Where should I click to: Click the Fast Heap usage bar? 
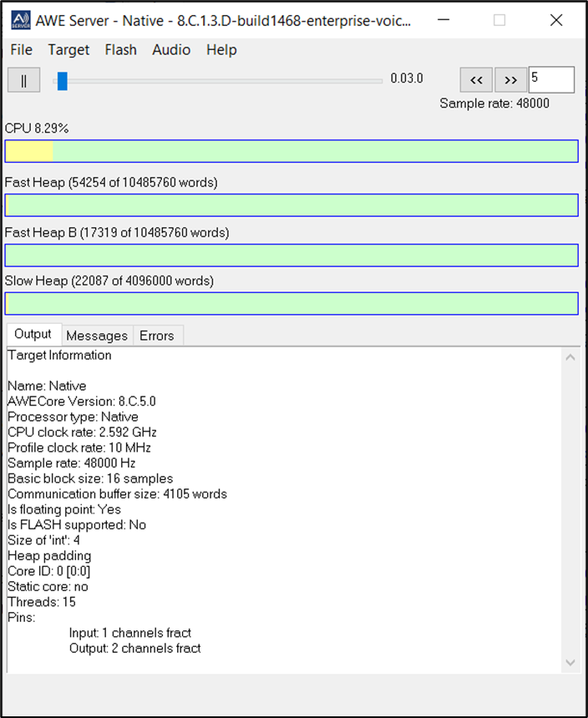[x=291, y=205]
